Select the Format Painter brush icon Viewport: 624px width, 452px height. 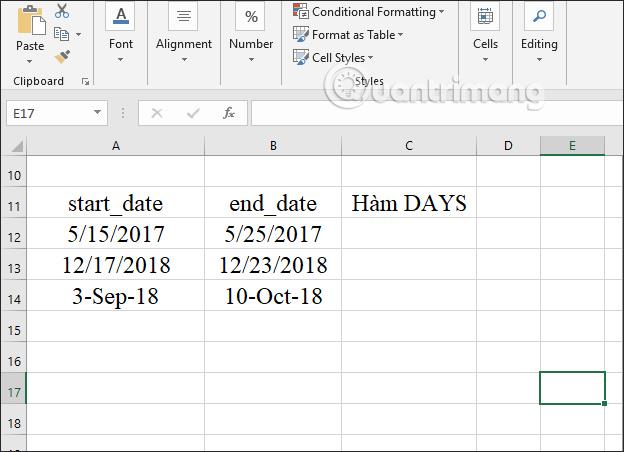[62, 57]
